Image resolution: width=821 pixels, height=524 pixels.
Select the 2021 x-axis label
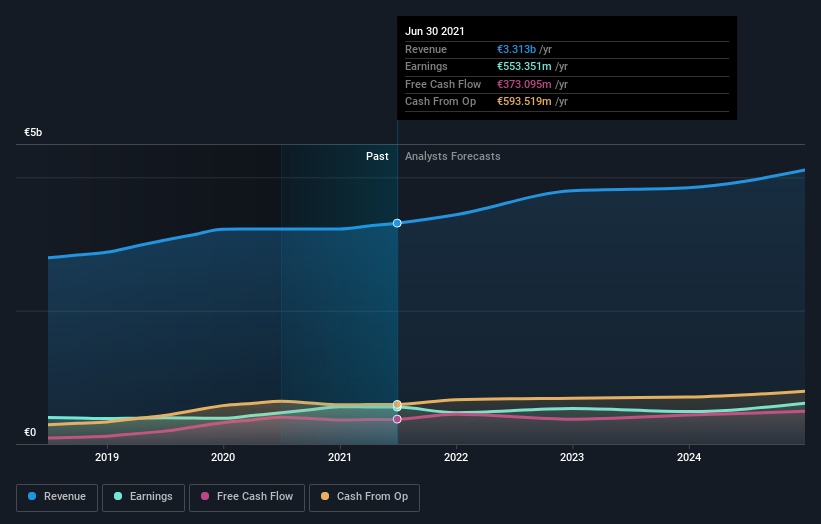[340, 457]
